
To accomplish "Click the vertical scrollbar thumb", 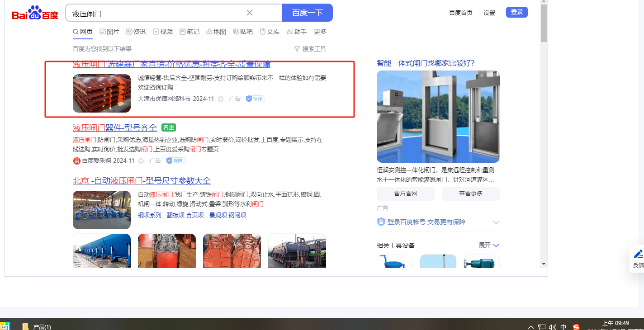I will click(544, 24).
